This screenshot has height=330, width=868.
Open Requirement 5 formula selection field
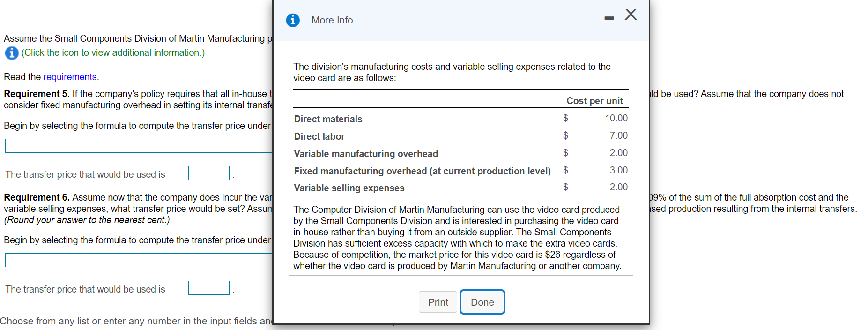click(139, 146)
